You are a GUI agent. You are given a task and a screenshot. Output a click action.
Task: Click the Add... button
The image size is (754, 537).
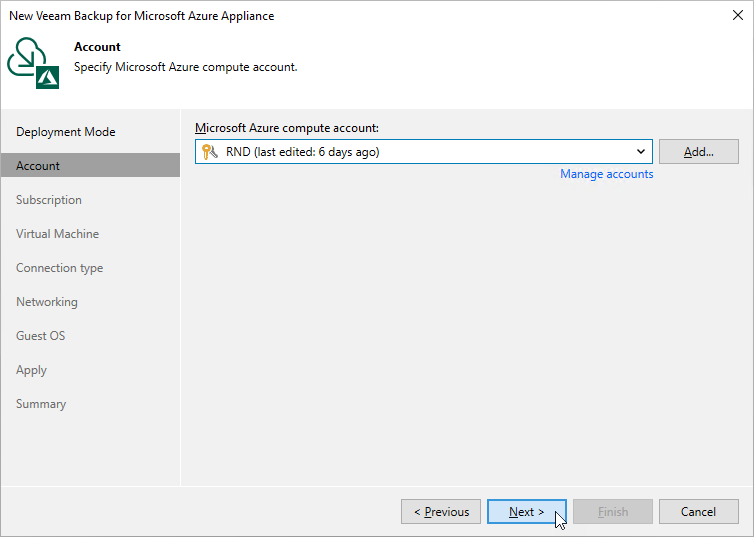(699, 152)
